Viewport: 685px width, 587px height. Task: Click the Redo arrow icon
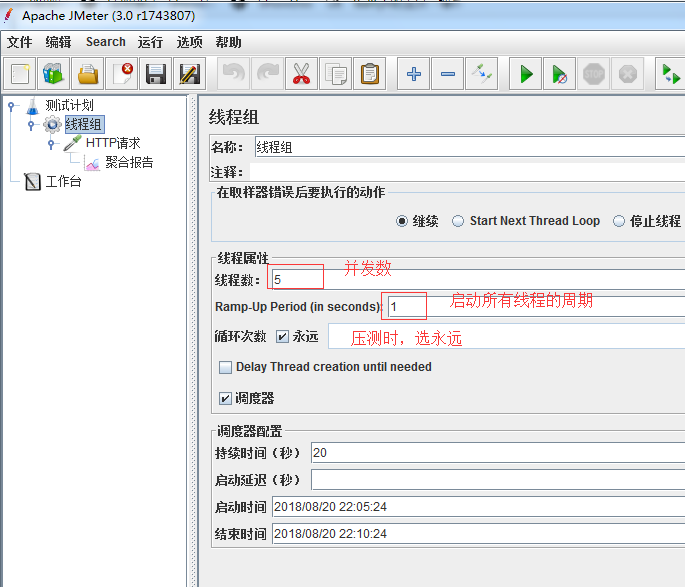268,74
